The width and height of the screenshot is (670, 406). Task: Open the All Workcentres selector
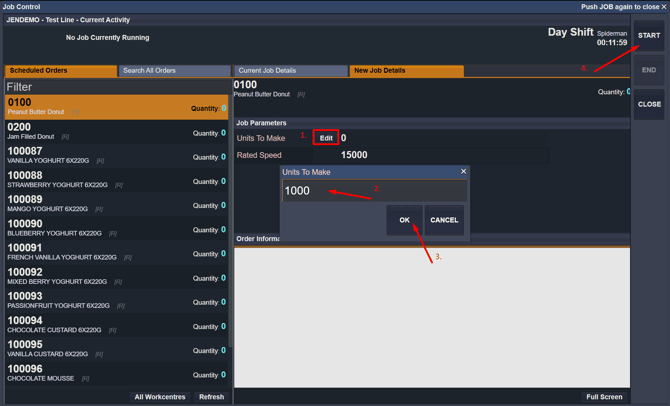pyautogui.click(x=160, y=397)
